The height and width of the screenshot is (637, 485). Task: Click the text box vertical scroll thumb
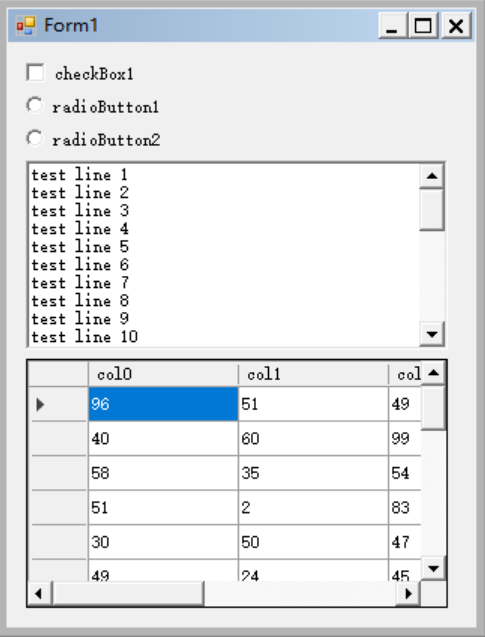[x=432, y=210]
